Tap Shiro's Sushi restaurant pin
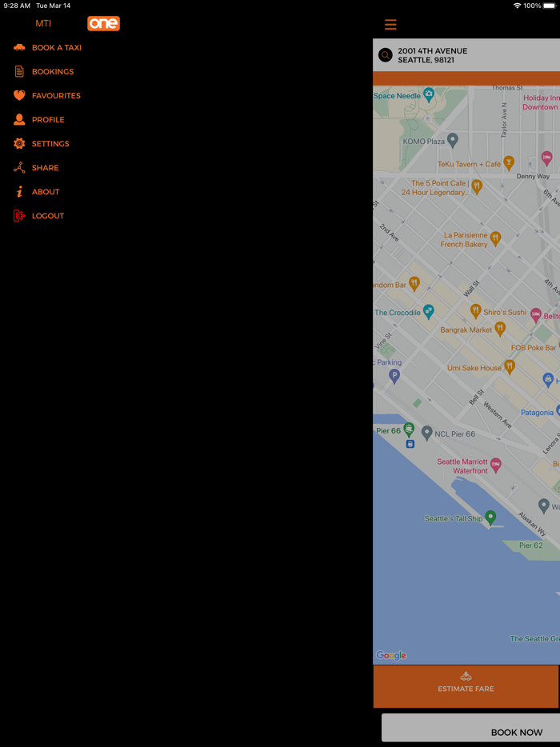 476,311
